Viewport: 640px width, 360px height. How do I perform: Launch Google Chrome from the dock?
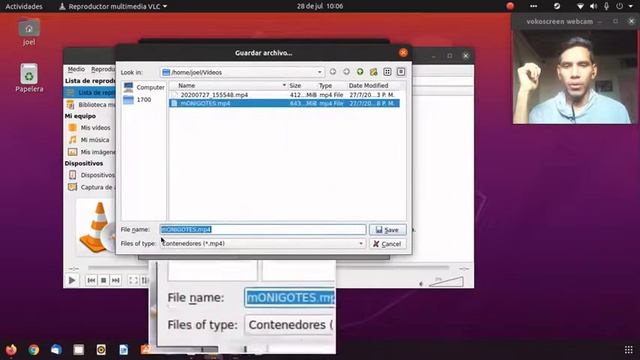point(34,350)
